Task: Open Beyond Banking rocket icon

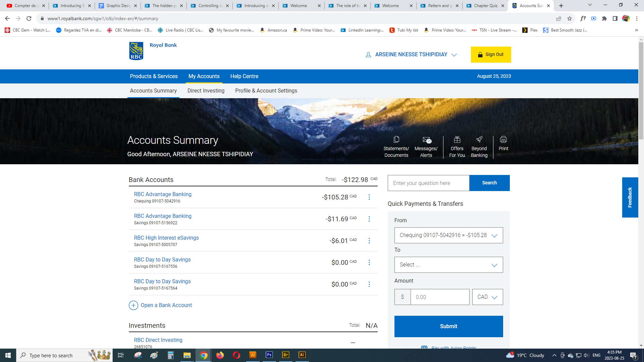Action: pyautogui.click(x=479, y=140)
